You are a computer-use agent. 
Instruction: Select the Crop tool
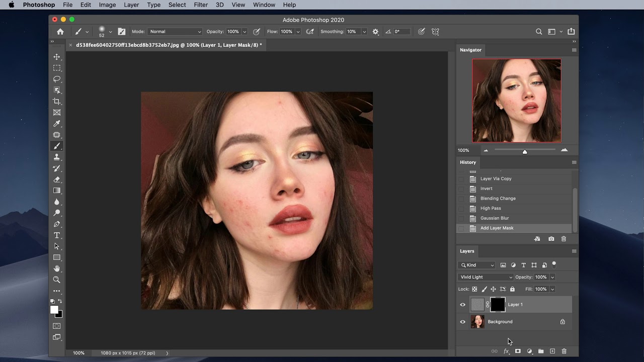tap(57, 102)
